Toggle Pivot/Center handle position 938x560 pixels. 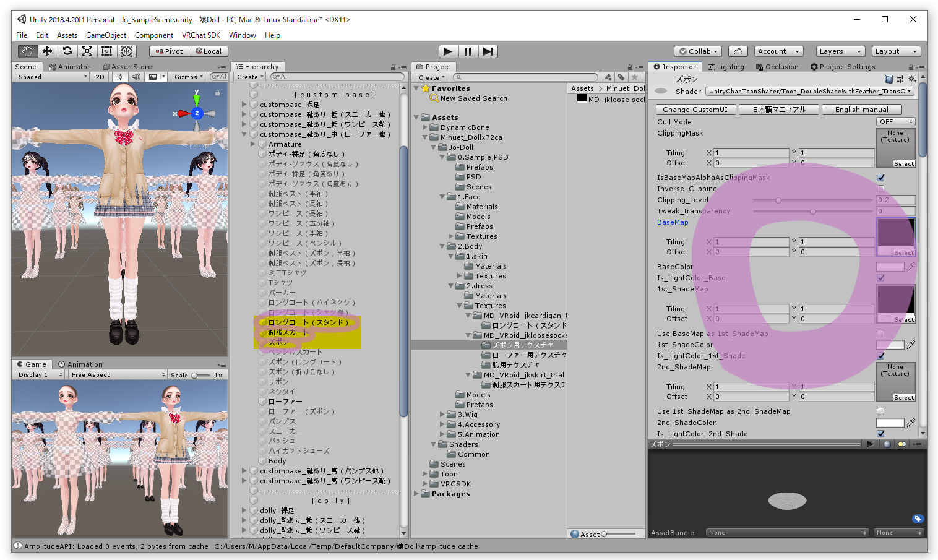[169, 51]
